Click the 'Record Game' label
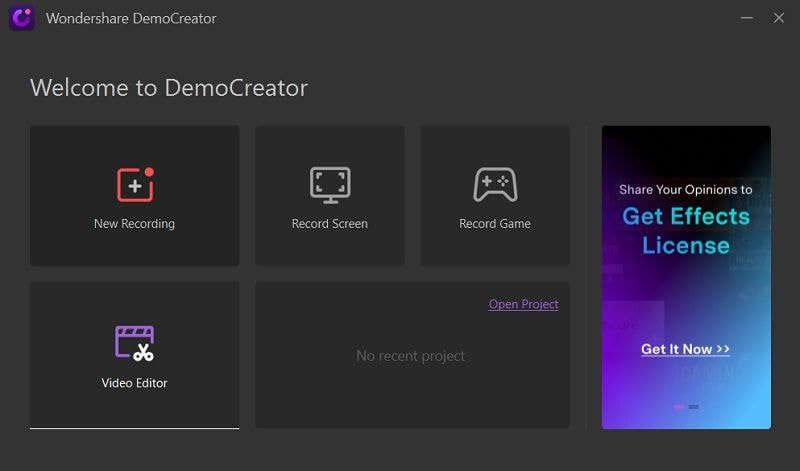Viewport: 800px width, 471px height. point(494,224)
